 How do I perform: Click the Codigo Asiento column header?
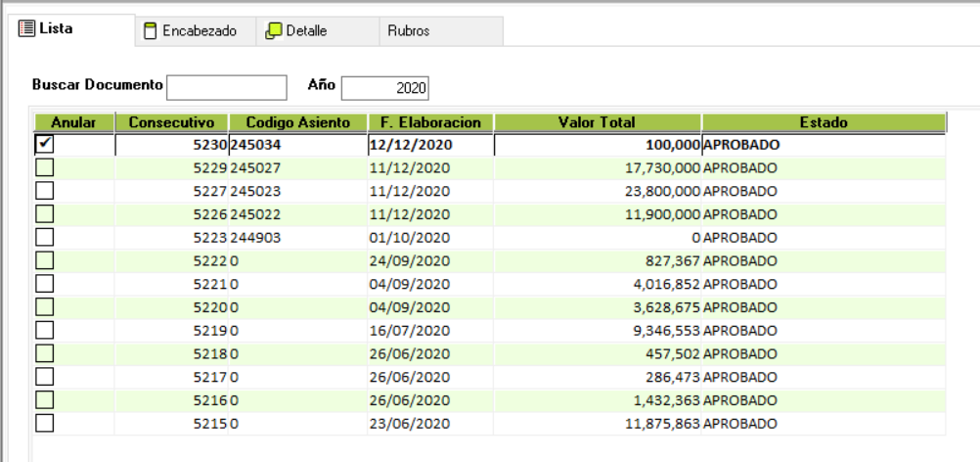coord(297,122)
